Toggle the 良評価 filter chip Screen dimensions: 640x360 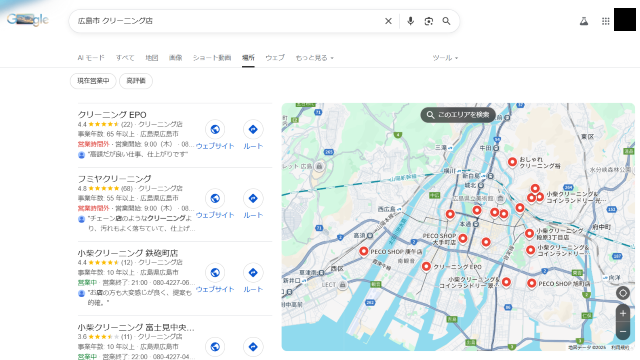136,81
